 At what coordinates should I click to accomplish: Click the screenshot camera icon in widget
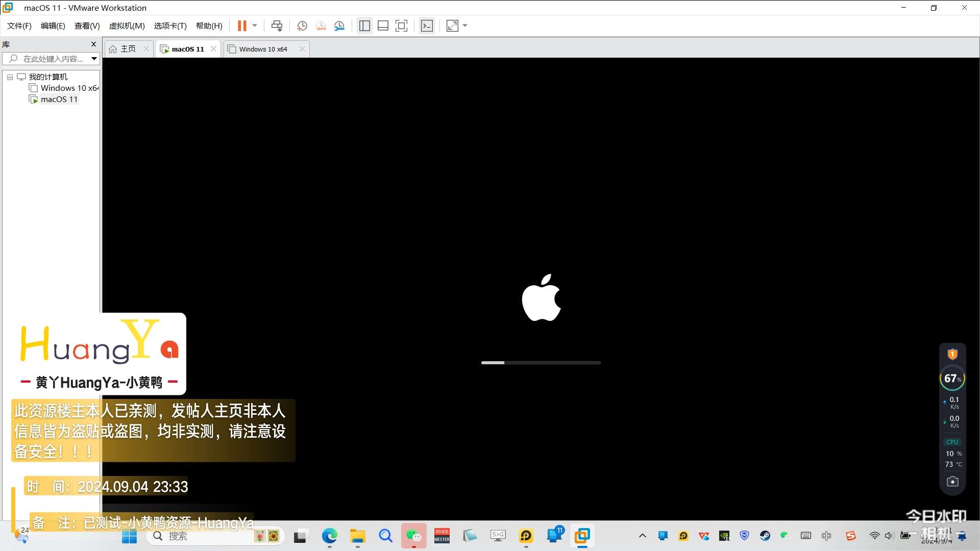pos(952,482)
